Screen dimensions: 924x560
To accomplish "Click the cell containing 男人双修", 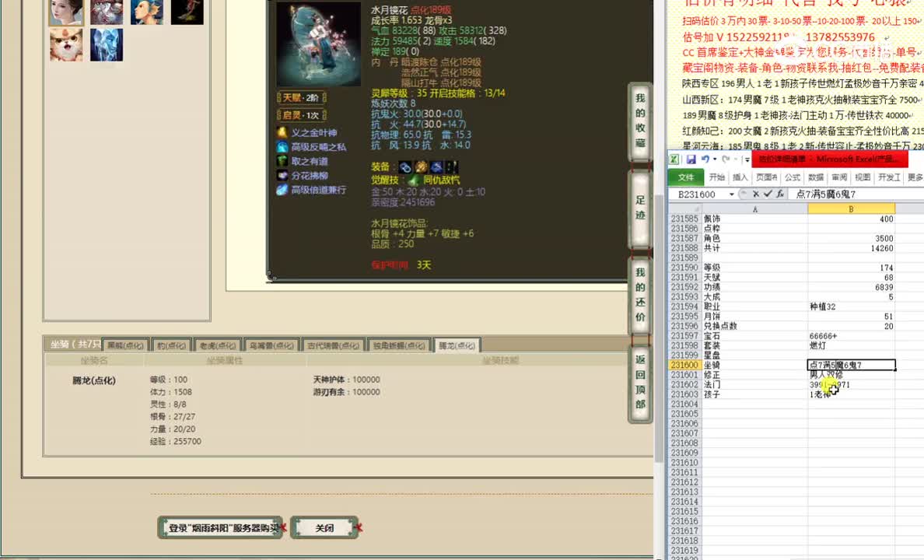I will coord(851,375).
